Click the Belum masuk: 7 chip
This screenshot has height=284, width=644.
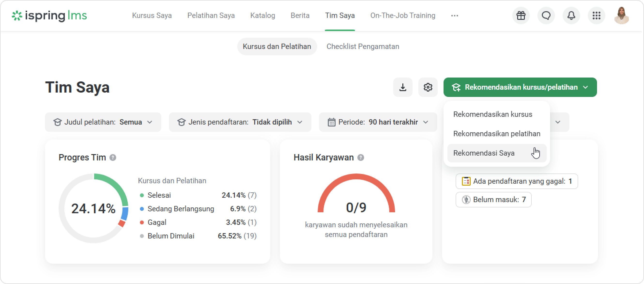[493, 200]
